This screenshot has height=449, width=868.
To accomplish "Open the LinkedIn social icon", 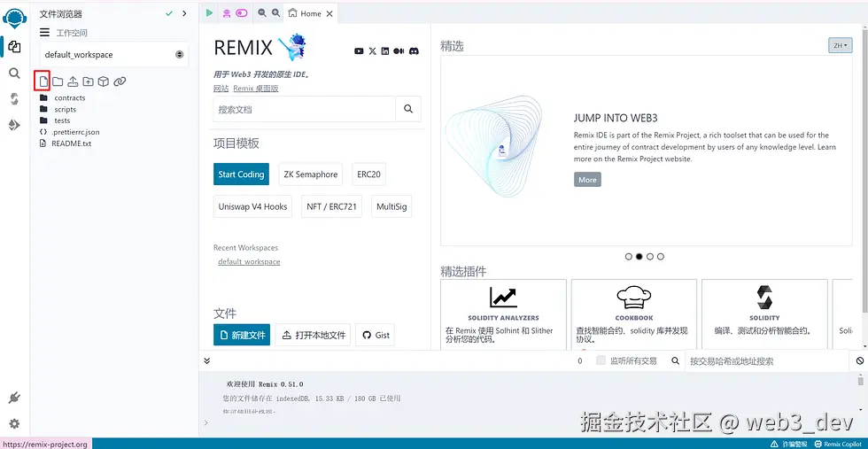I will click(x=384, y=51).
